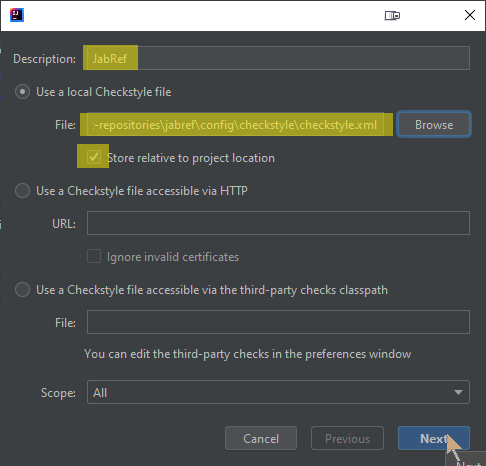Click Browse to choose a Checkstyle file

[x=434, y=125]
